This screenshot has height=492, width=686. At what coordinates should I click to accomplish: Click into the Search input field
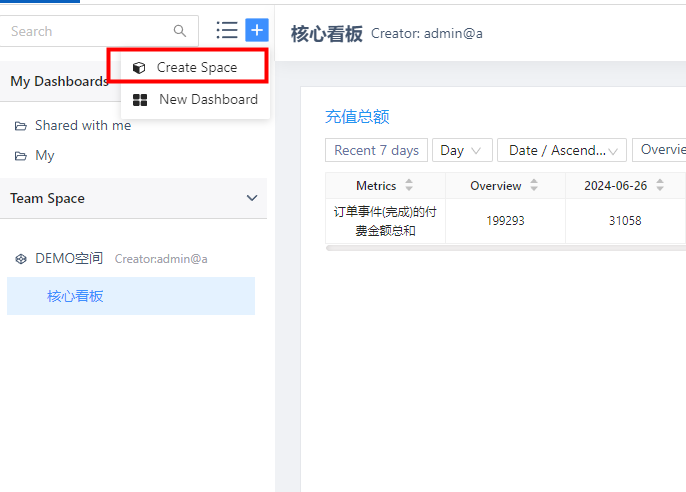pos(85,31)
